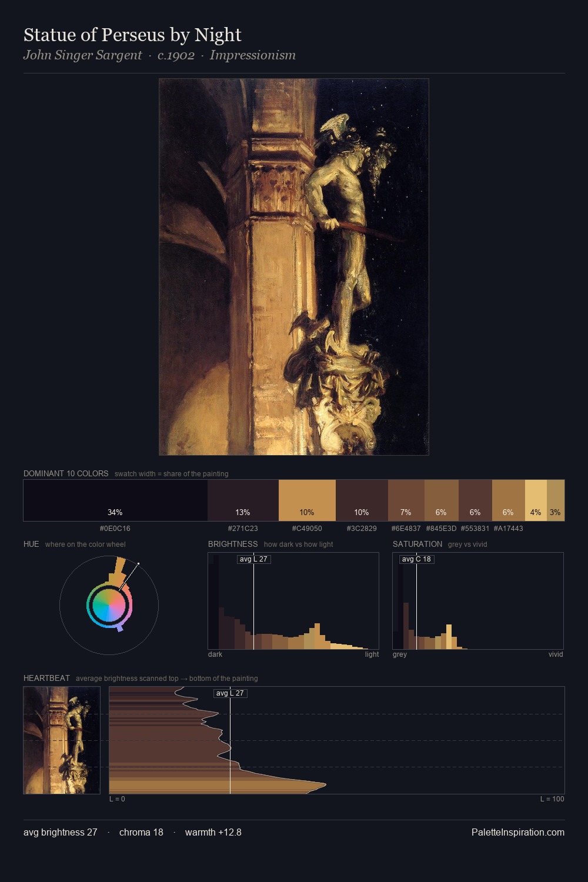Screen dimensions: 588x882
Task: Click the "grey" axis label under Saturation
Action: click(x=400, y=654)
